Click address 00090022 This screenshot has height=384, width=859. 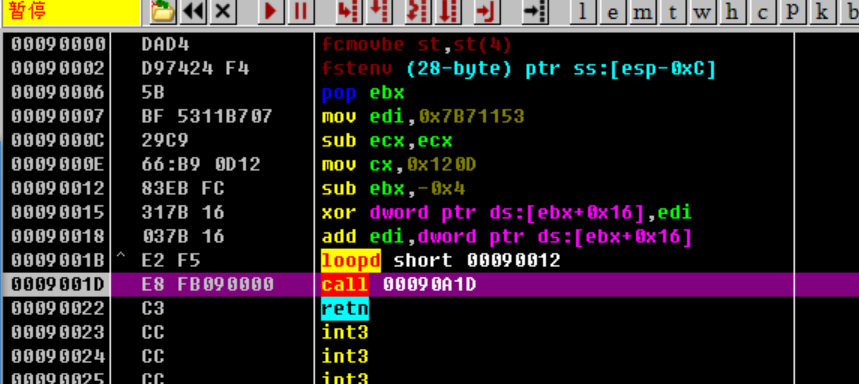coord(58,309)
